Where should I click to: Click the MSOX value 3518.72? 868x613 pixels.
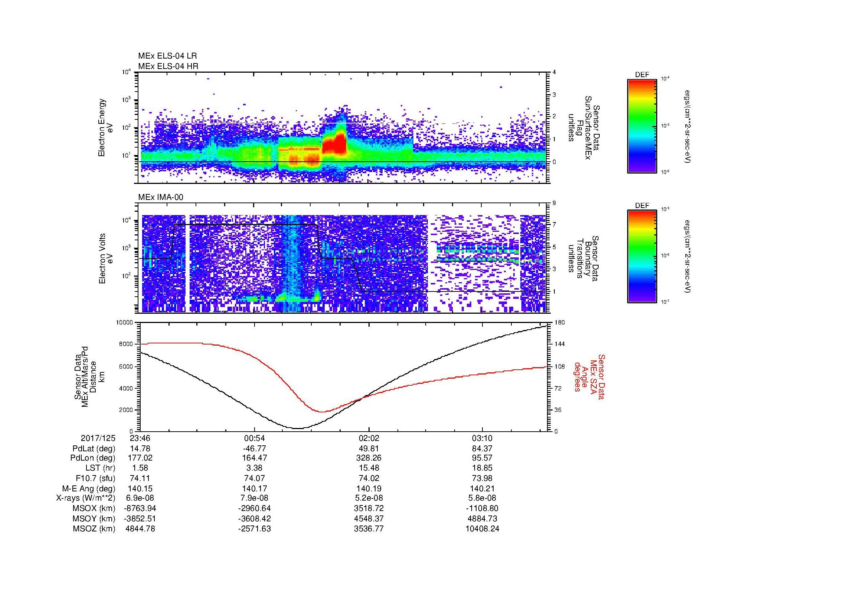tap(369, 508)
